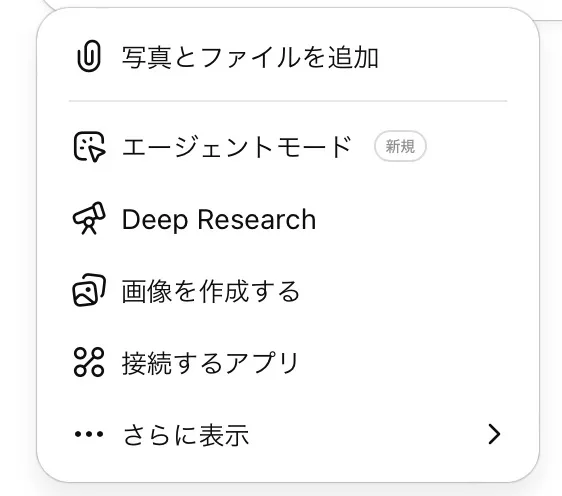Choose 写真とファイルを追加 menu entry
The height and width of the screenshot is (496, 562).
click(x=250, y=58)
